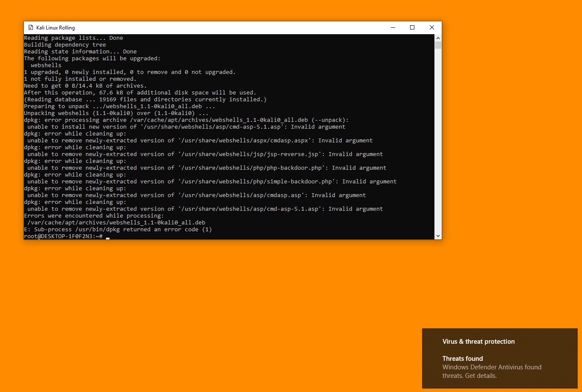Click the 'Virus & threat protection' title
The height and width of the screenshot is (392, 582).
click(x=478, y=341)
